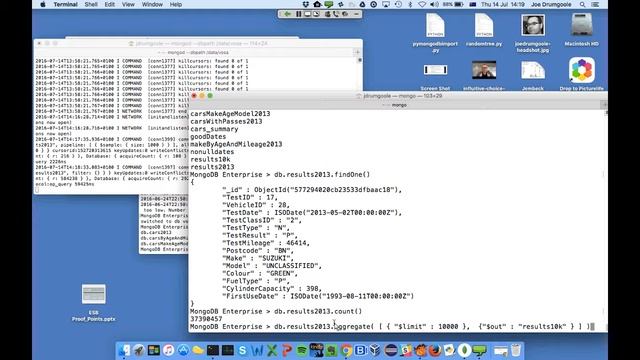Screen dimensions: 640x360
Task: Open the Help menu
Action: coord(176,4)
